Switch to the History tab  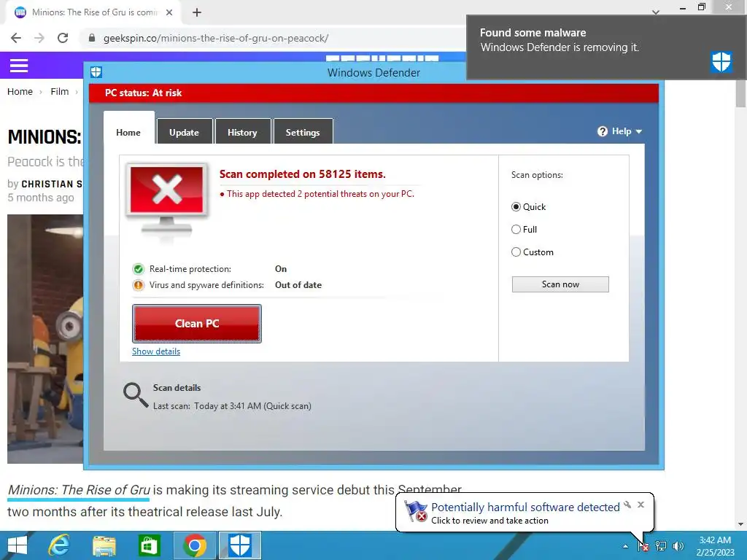click(x=242, y=133)
